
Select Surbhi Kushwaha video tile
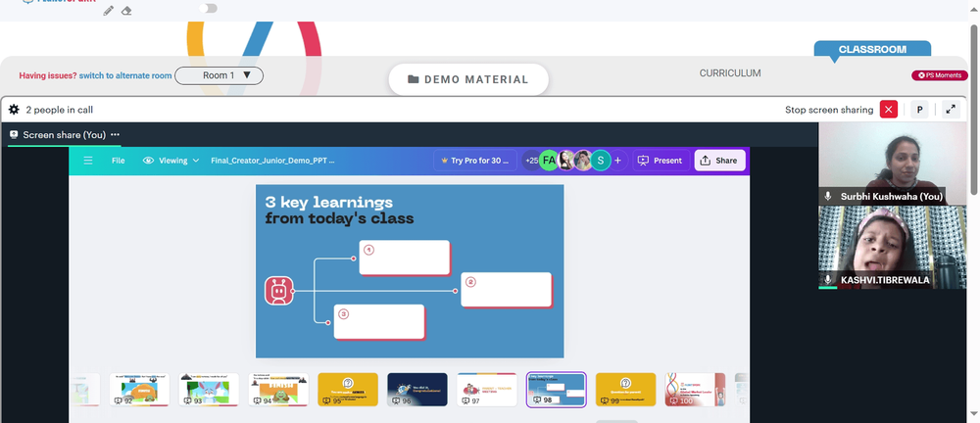tap(893, 164)
